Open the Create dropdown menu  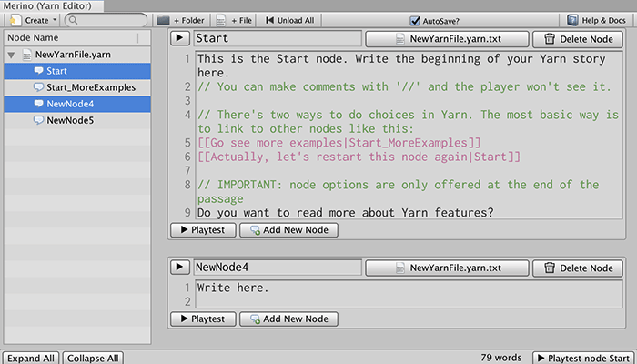click(32, 20)
